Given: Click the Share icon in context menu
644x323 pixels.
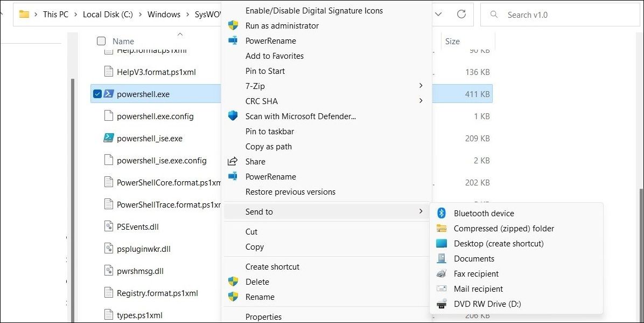Looking at the screenshot, I should [233, 161].
